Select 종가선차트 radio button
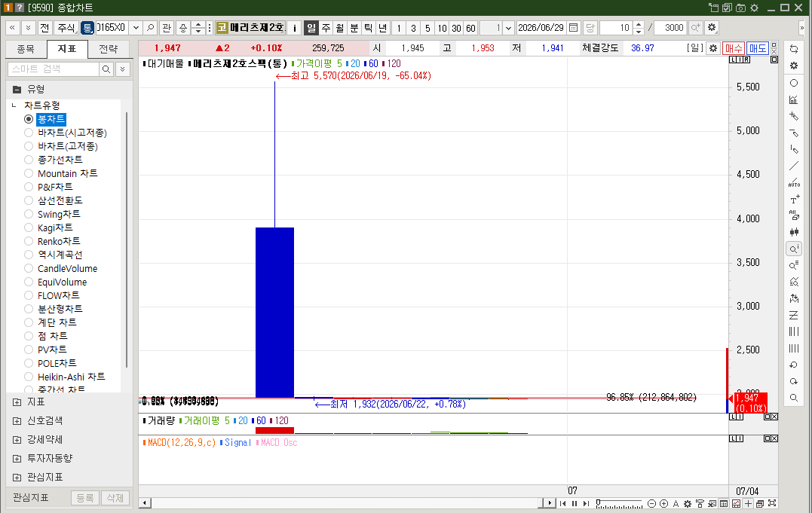Image resolution: width=812 pixels, height=513 pixels. tap(29, 160)
